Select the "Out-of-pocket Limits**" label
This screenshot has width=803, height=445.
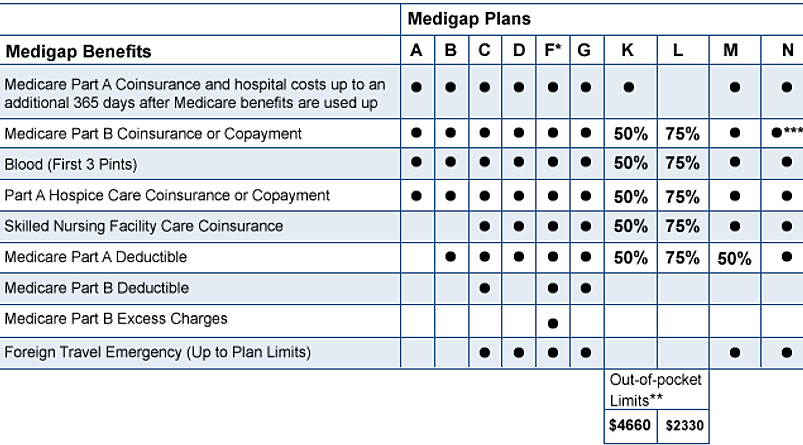click(x=656, y=389)
